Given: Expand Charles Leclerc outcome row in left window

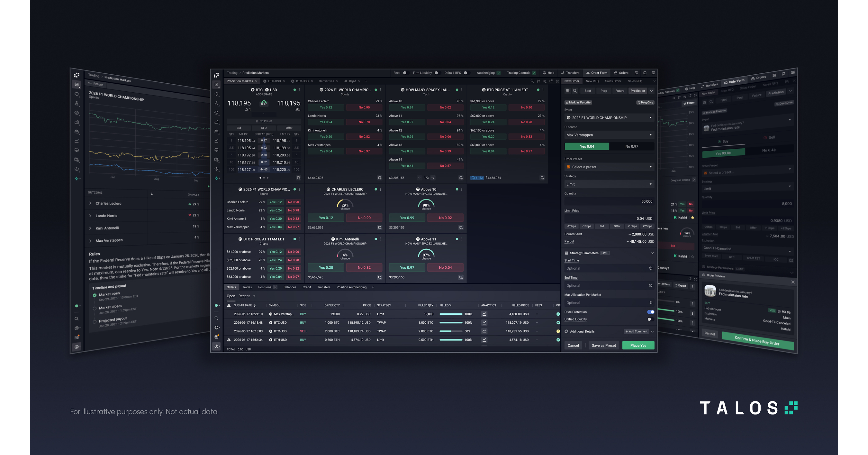Looking at the screenshot, I should 90,203.
